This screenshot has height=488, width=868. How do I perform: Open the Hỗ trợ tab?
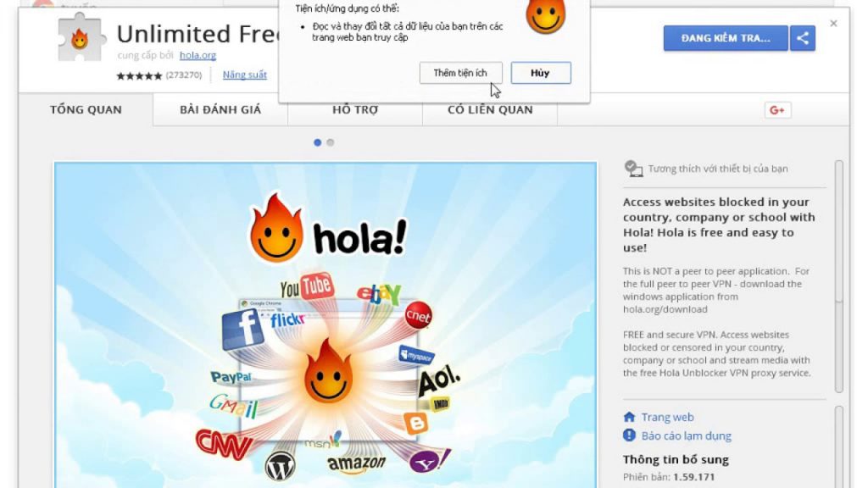click(x=355, y=109)
